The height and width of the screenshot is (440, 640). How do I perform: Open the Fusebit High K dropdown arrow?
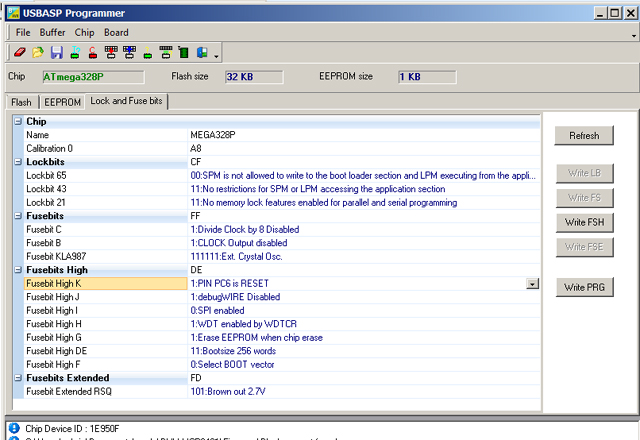[532, 284]
